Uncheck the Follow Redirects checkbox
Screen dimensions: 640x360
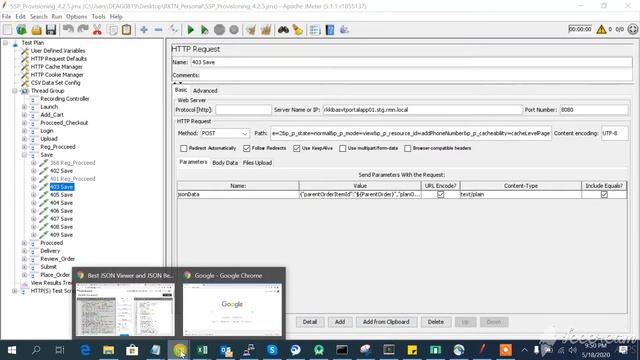(x=247, y=148)
